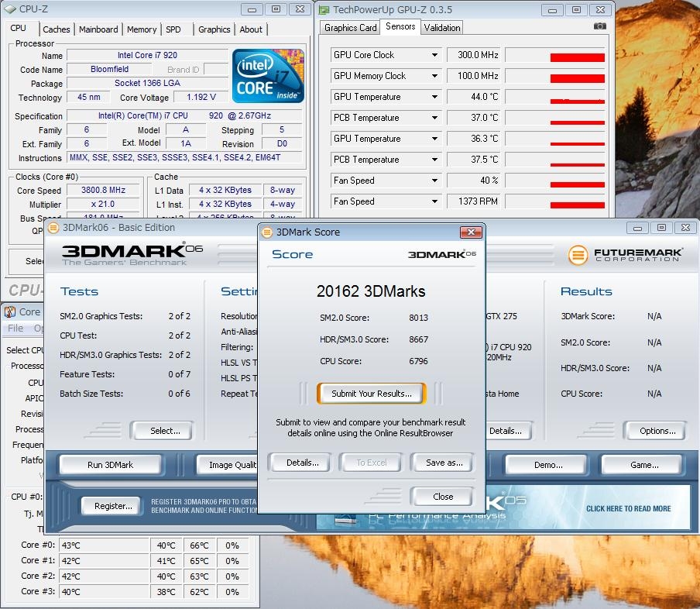Click the Core Speed 3800.8 MHz field
The image size is (700, 609).
[x=103, y=190]
